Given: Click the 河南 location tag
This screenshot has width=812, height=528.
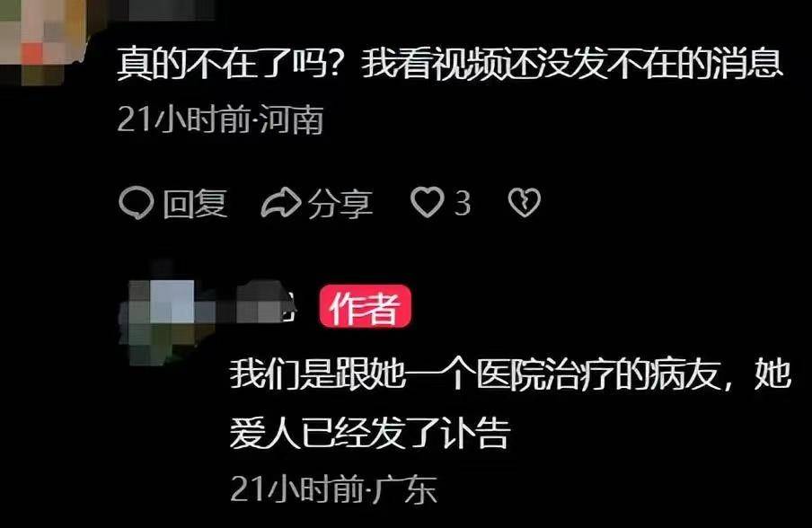Looking at the screenshot, I should pyautogui.click(x=292, y=119).
